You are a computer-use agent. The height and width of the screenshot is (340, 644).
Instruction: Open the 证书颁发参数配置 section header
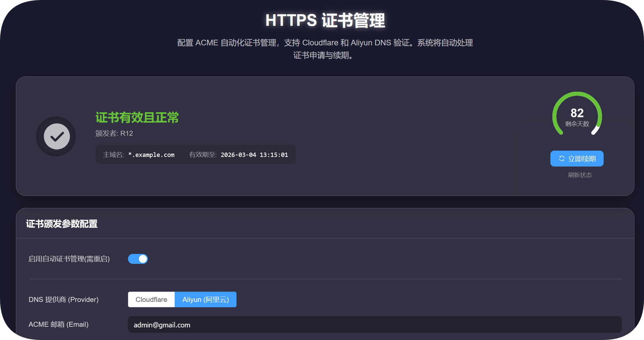coord(62,224)
